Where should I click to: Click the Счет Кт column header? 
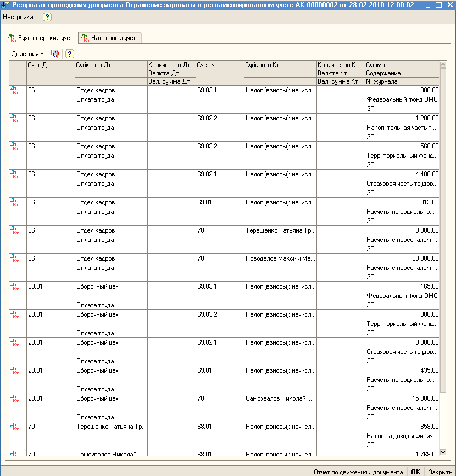point(220,73)
